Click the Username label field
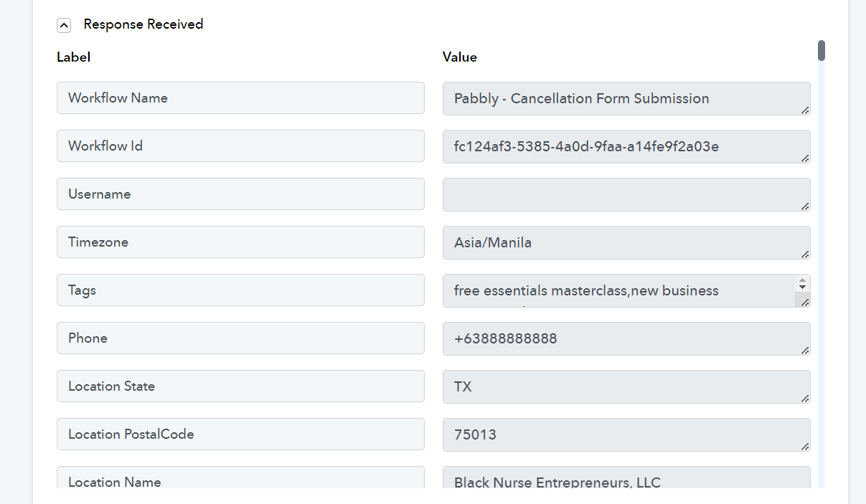 [x=240, y=194]
